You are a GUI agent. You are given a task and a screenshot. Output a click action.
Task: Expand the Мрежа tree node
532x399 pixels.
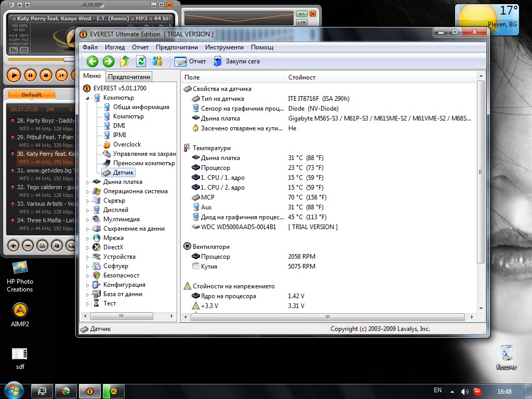coord(87,238)
